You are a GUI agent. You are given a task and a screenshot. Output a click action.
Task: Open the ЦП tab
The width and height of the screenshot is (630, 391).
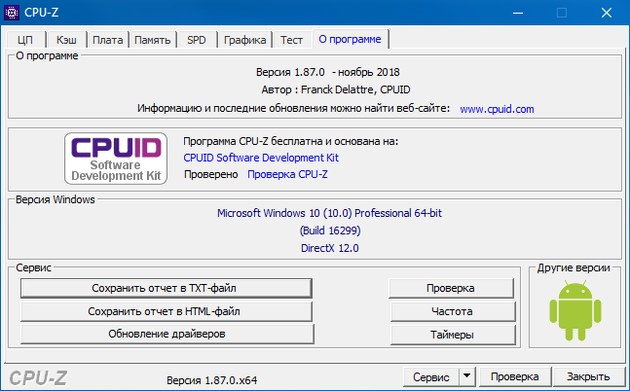(x=25, y=40)
